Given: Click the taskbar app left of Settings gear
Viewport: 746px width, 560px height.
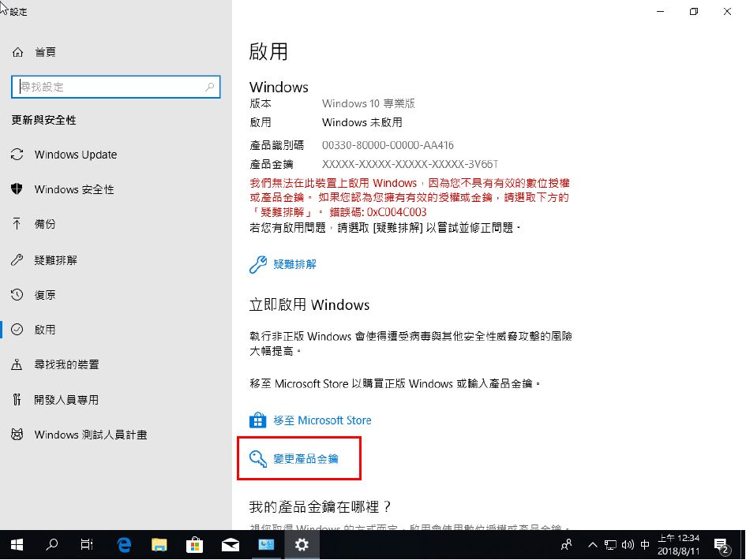Looking at the screenshot, I should click(x=267, y=545).
